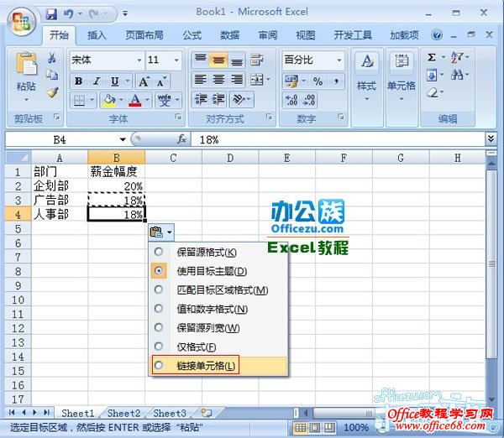Expand the Paste Options smart tag arrow
Viewport: 504px width, 438px height.
click(170, 232)
